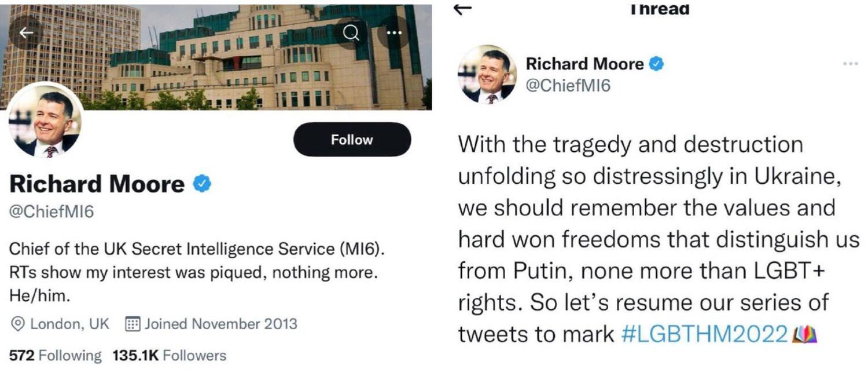
Task: Go back using the Thread view arrow
Action: (464, 8)
